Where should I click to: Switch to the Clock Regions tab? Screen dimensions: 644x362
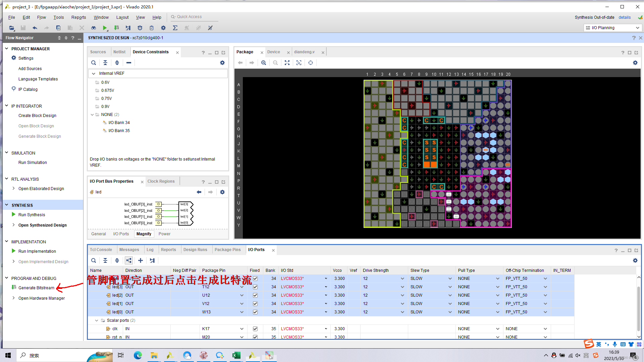(161, 181)
